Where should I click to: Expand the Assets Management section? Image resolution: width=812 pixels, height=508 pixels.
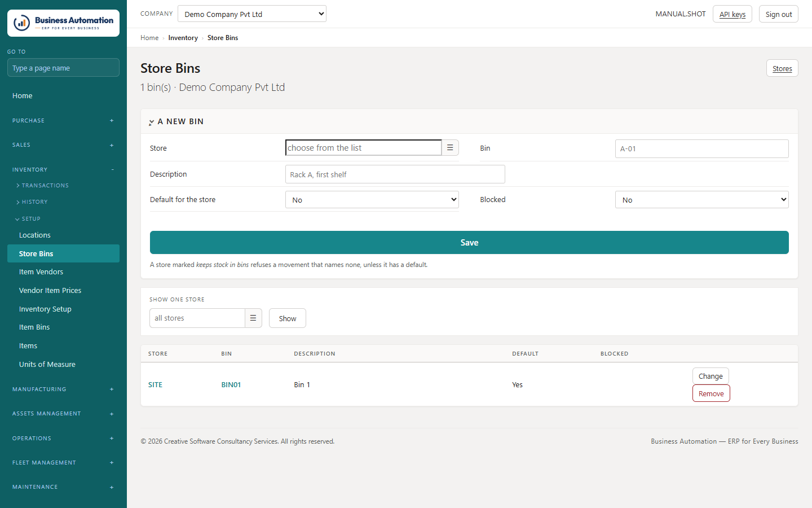pos(63,414)
